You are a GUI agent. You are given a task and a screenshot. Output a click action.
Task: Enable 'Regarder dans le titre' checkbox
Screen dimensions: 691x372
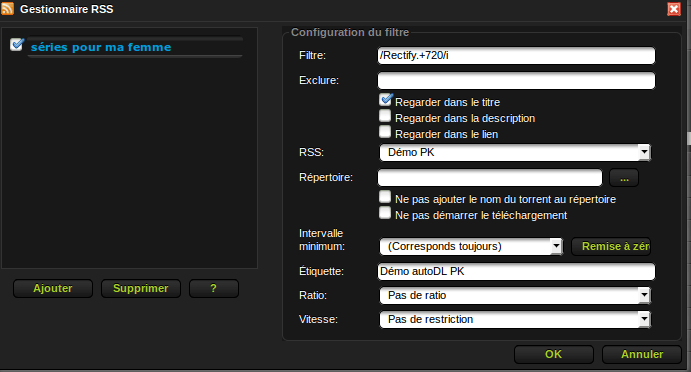pos(385,100)
